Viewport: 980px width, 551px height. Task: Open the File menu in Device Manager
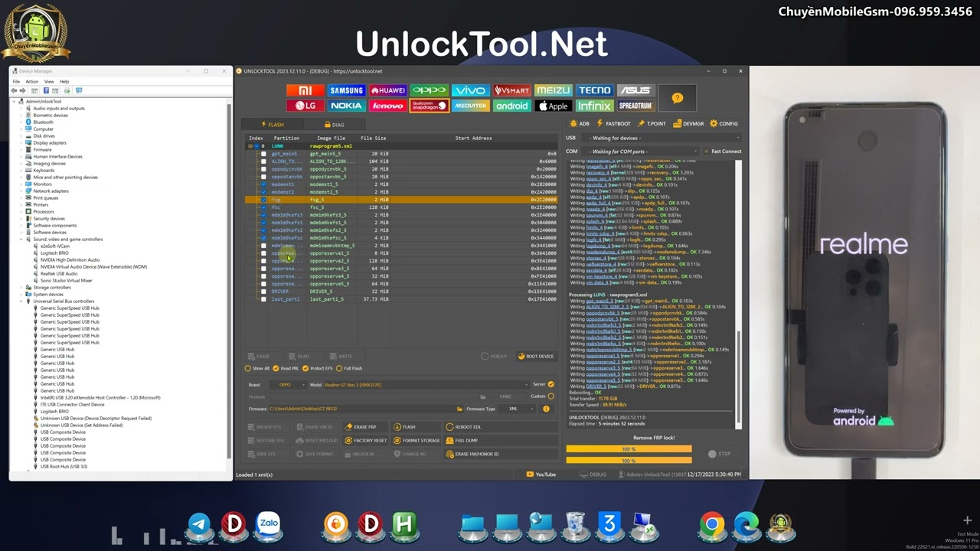coord(16,81)
